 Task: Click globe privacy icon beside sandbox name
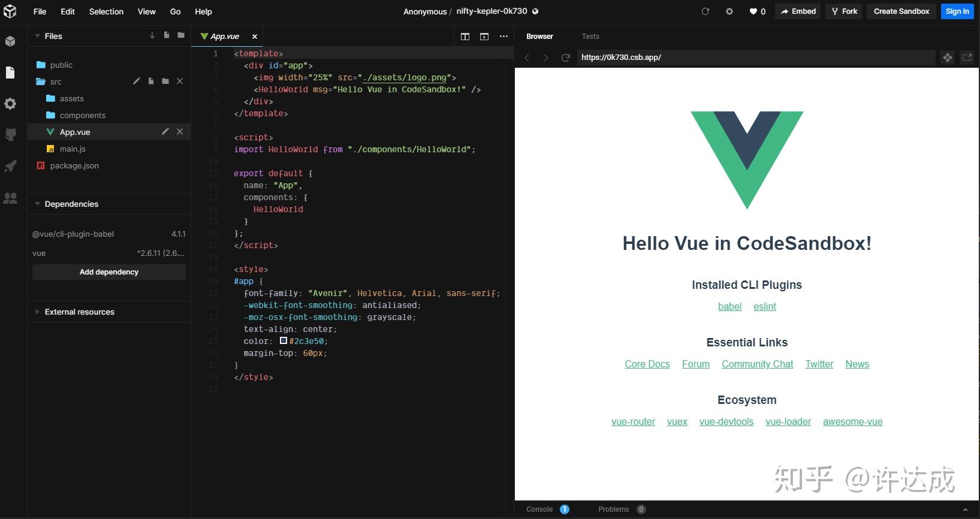[x=535, y=11]
